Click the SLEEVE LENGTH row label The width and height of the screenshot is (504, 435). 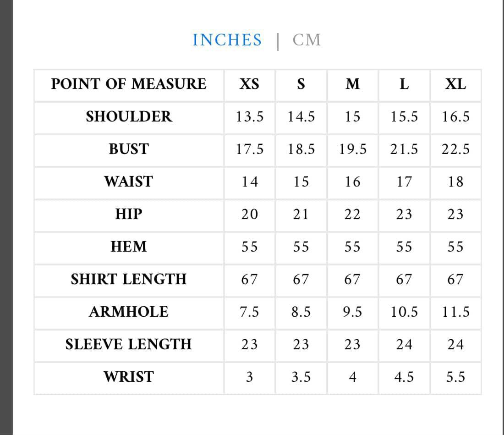pyautogui.click(x=129, y=344)
